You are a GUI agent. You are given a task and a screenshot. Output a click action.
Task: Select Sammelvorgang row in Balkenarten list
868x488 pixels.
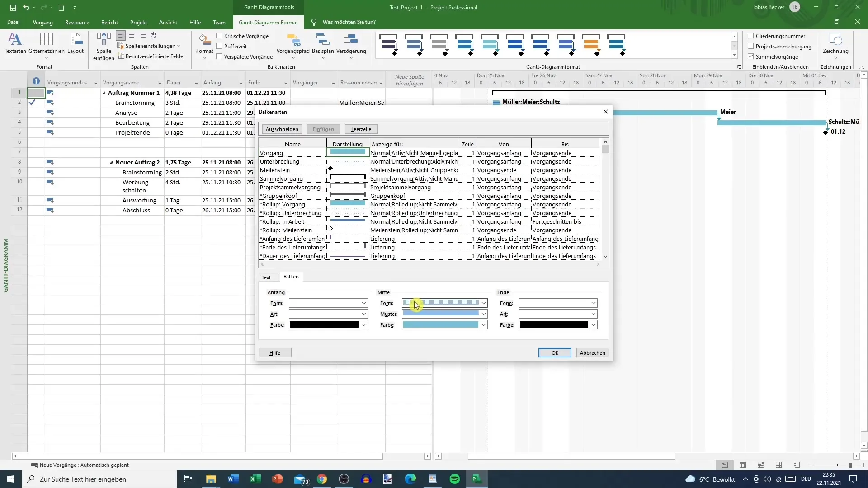pos(292,179)
